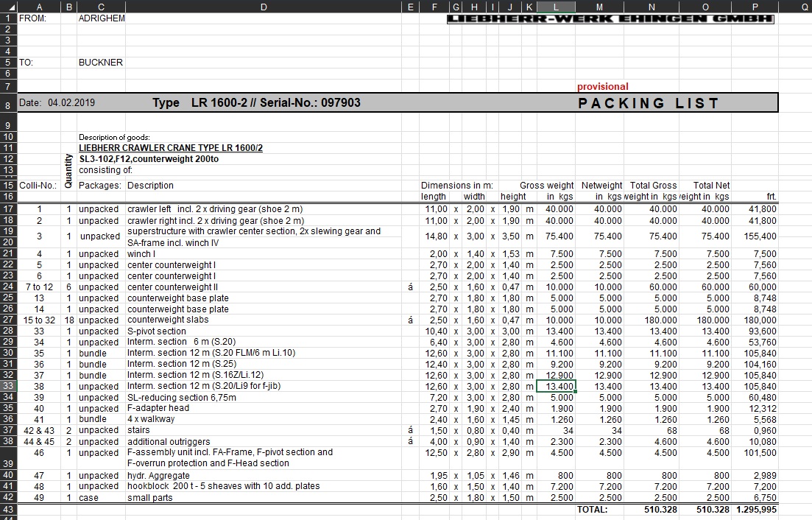Click the red provisional label
The image size is (812, 520).
pos(602,86)
